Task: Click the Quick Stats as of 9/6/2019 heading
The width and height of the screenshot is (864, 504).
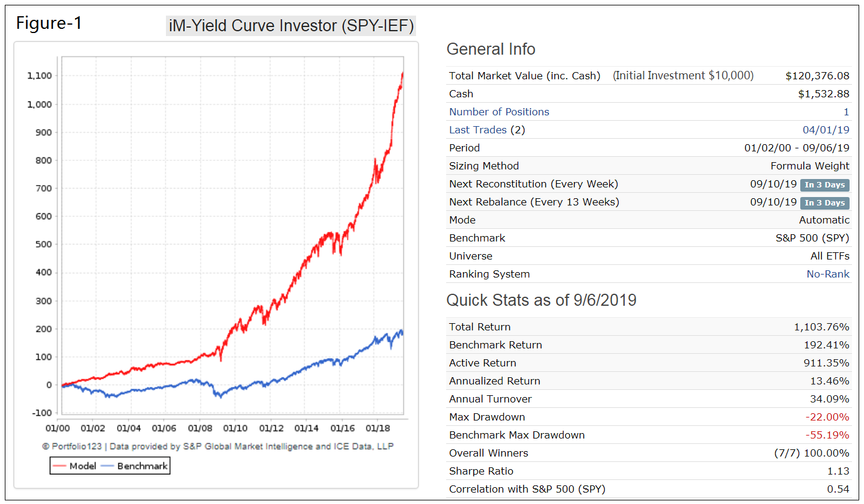Action: pos(541,300)
